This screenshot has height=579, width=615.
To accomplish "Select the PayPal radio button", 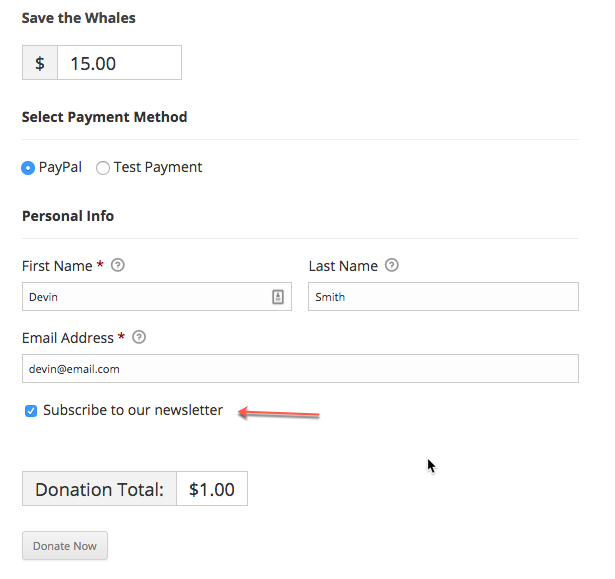I will pos(28,168).
